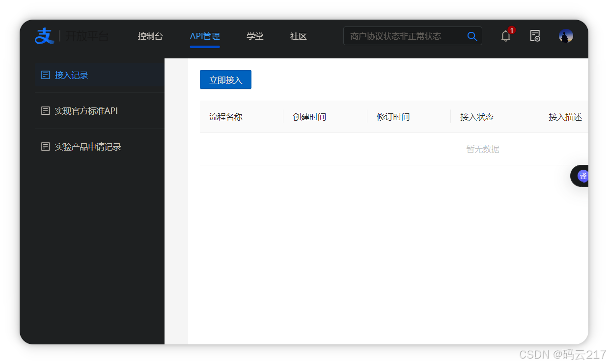Click the 修订时间 column header
The image size is (608, 364).
point(393,117)
